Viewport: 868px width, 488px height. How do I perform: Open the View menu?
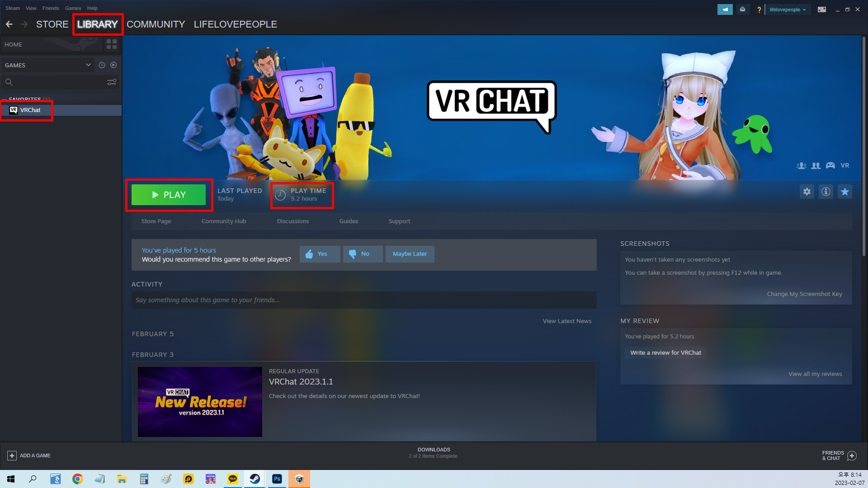31,8
